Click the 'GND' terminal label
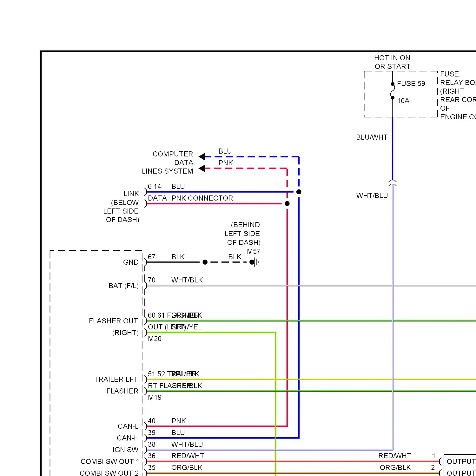The width and height of the screenshot is (476, 476). 131,262
